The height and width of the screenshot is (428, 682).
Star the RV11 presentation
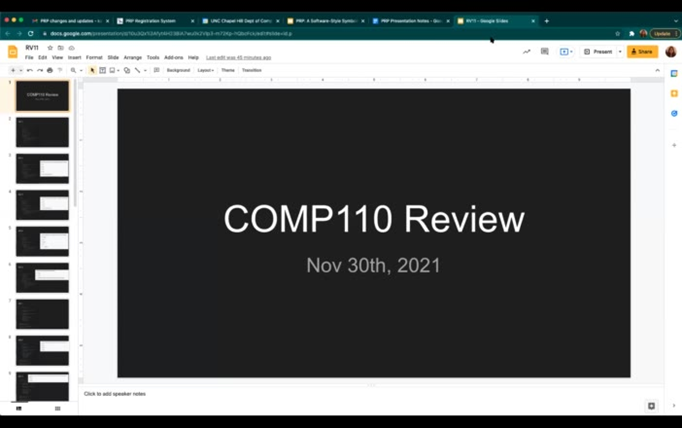coord(50,48)
